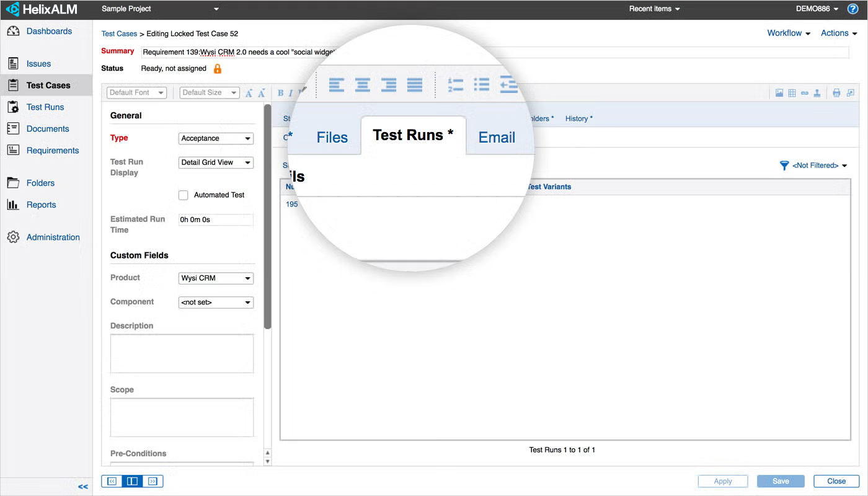Screen dimensions: 868x496
Task: Click the filter funnel icon
Action: (784, 166)
